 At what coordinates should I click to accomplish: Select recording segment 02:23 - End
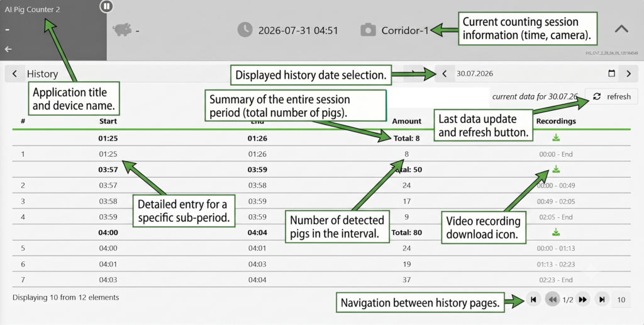tap(556, 280)
